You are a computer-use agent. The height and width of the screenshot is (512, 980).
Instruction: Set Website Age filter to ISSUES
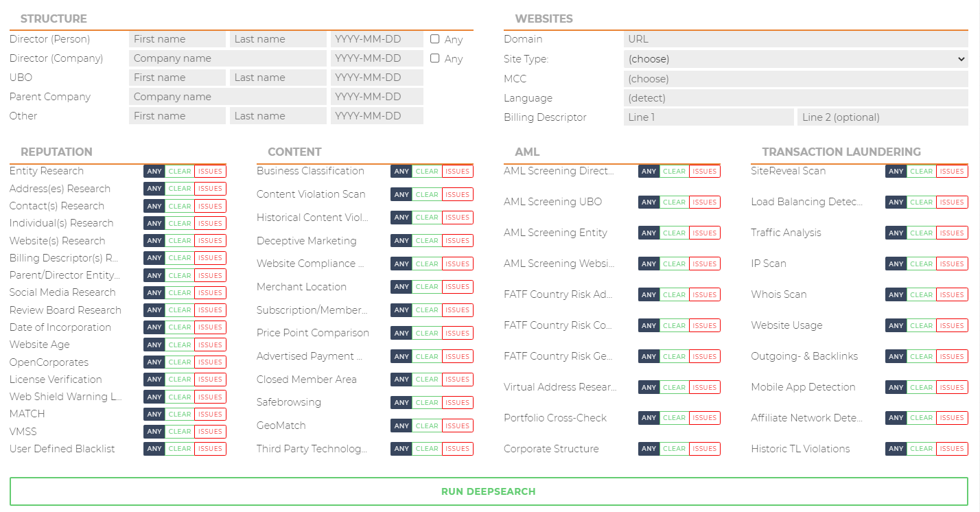point(210,345)
